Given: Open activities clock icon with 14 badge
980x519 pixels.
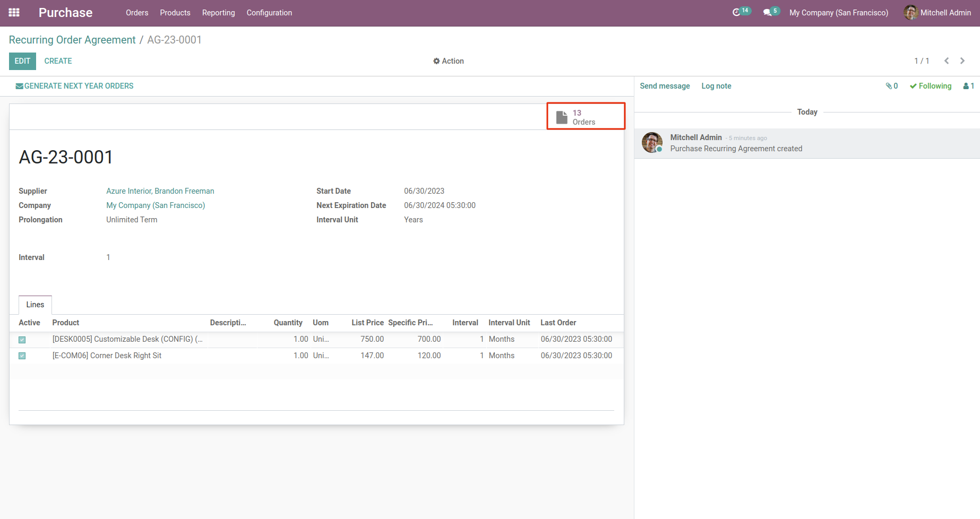Looking at the screenshot, I should 737,12.
